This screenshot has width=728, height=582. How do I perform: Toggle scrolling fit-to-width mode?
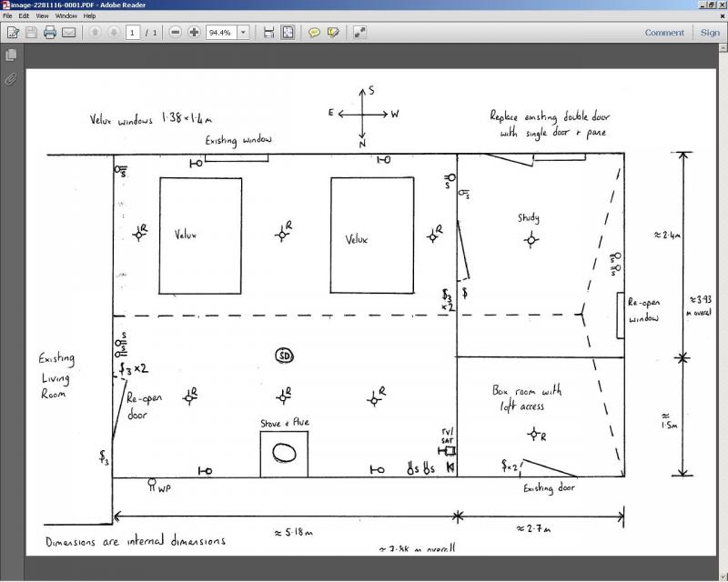[x=268, y=33]
